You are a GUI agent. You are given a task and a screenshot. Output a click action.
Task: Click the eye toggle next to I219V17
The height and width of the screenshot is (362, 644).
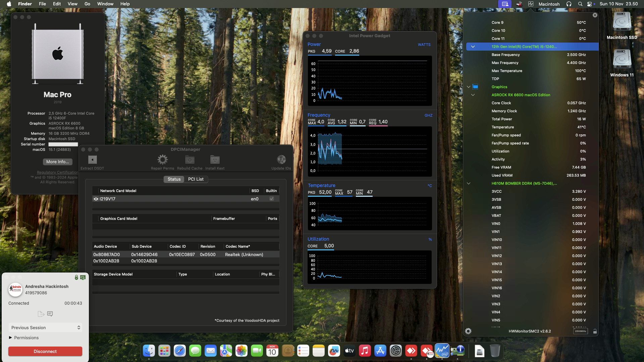point(96,199)
